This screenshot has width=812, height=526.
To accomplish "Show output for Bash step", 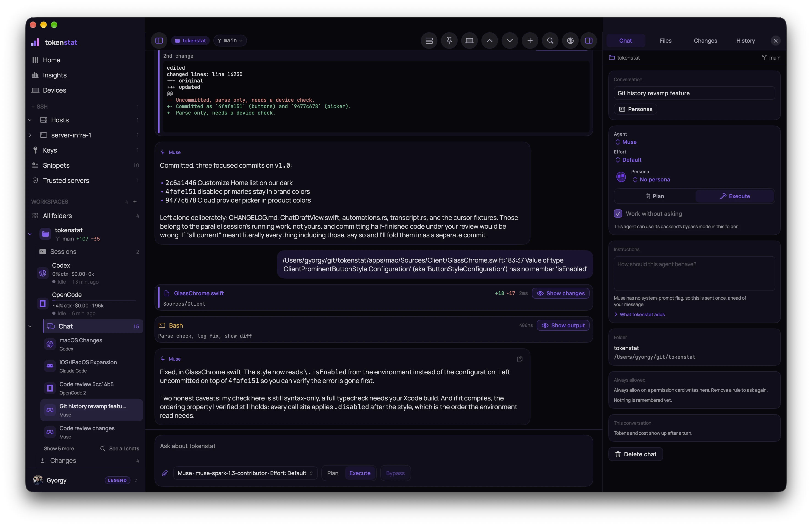I will (x=563, y=326).
